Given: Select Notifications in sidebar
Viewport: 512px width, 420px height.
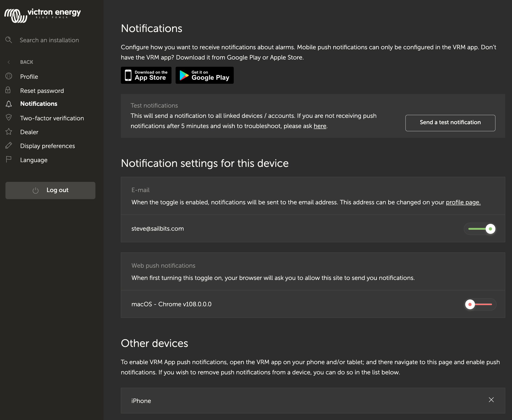Looking at the screenshot, I should click(x=39, y=104).
